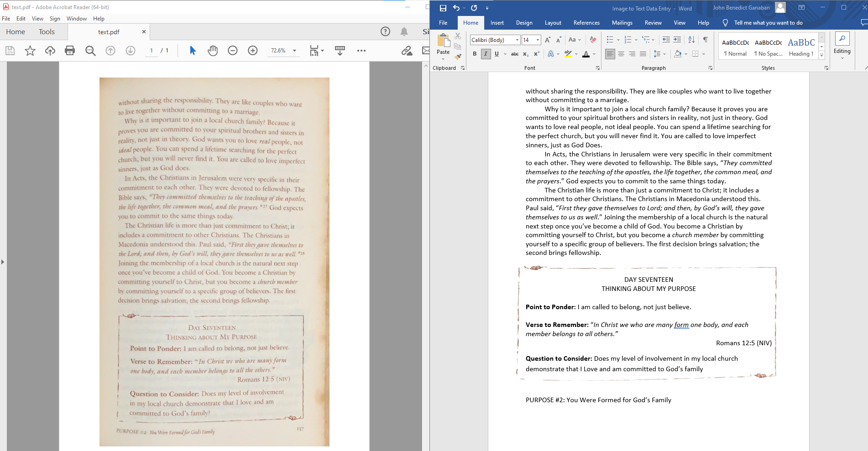Toggle Bold formatting in Word
Screen dimensions: 868x451
pos(475,54)
